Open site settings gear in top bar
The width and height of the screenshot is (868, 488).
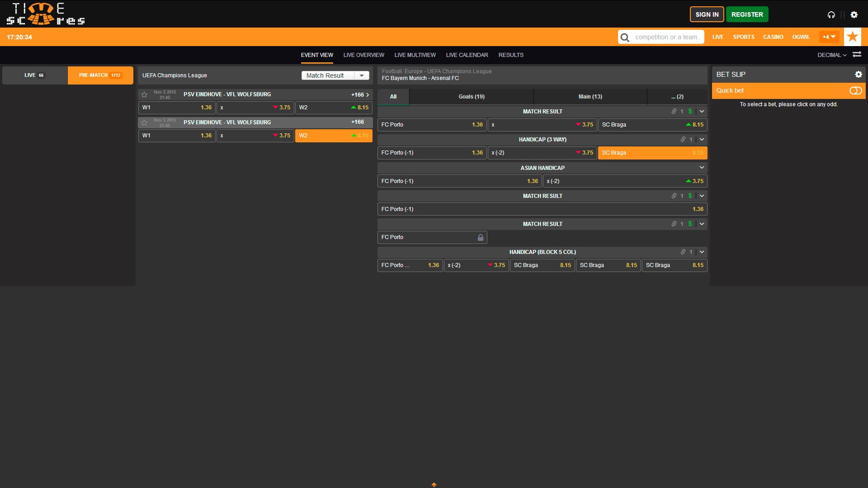click(854, 15)
